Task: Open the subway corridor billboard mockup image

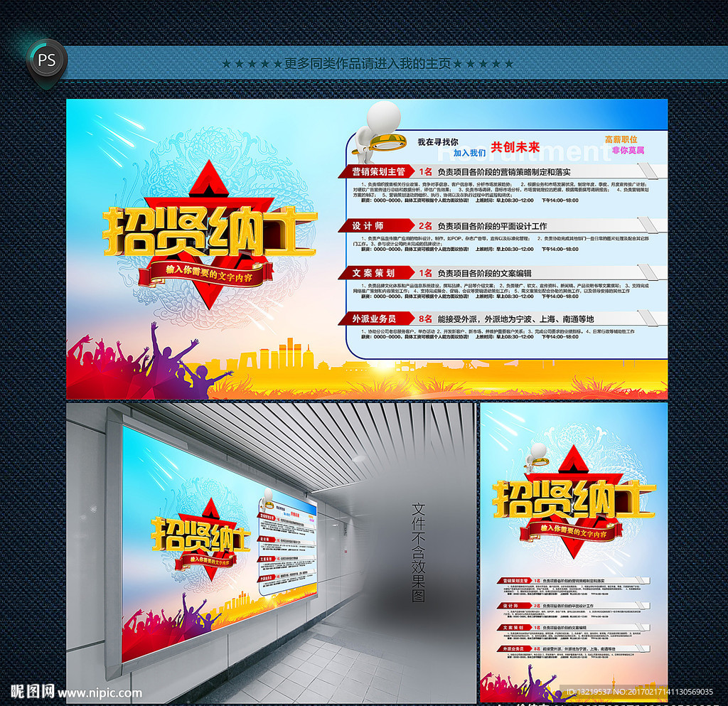Action: pos(271,552)
